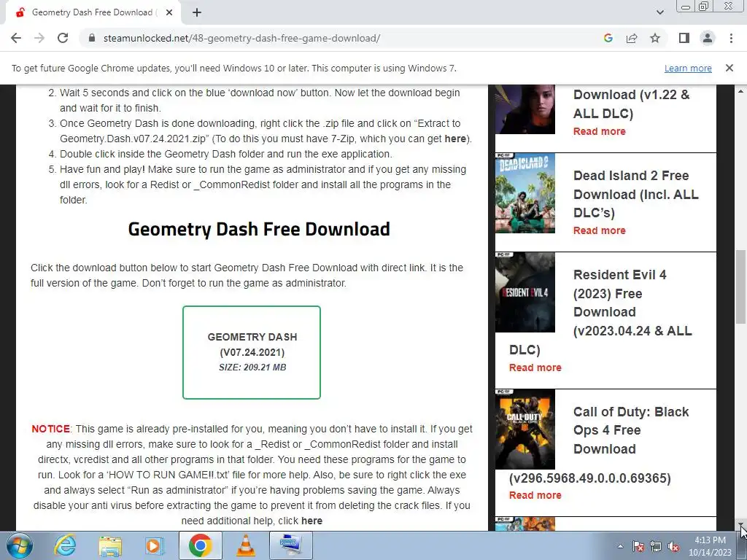This screenshot has width=747, height=560.
Task: Go back to the previous page
Action: (x=16, y=38)
